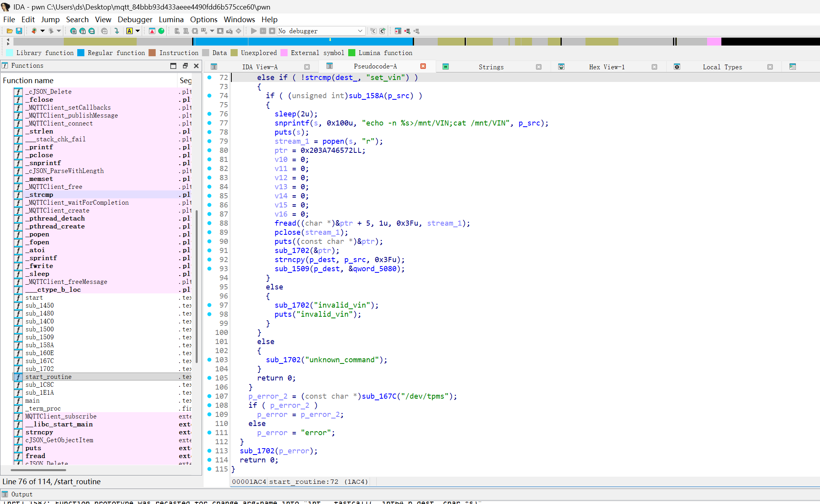Toggle breakpoint dot on line 91
Image resolution: width=820 pixels, height=504 pixels.
210,251
